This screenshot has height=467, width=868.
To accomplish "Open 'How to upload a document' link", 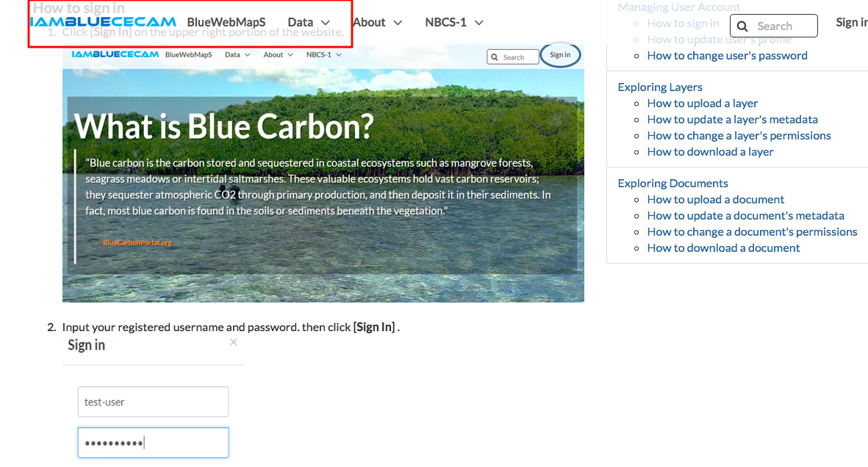I will [x=716, y=199].
